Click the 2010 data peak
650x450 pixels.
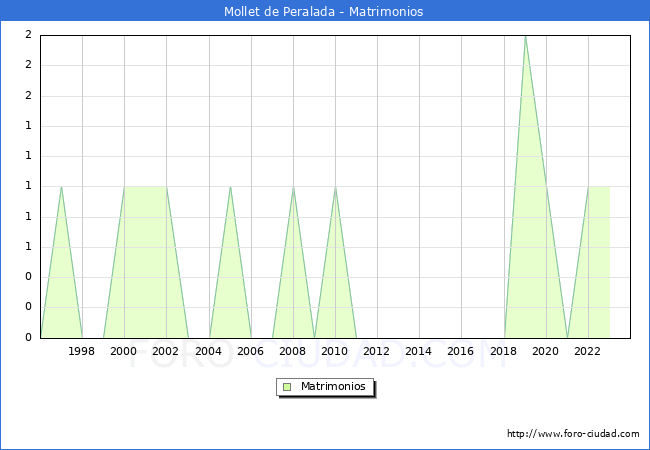point(335,187)
